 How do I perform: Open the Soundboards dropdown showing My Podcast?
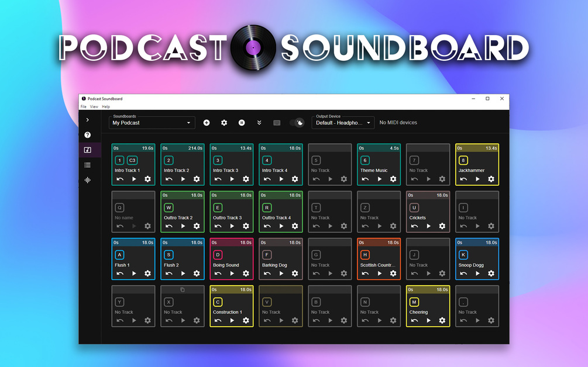[150, 123]
